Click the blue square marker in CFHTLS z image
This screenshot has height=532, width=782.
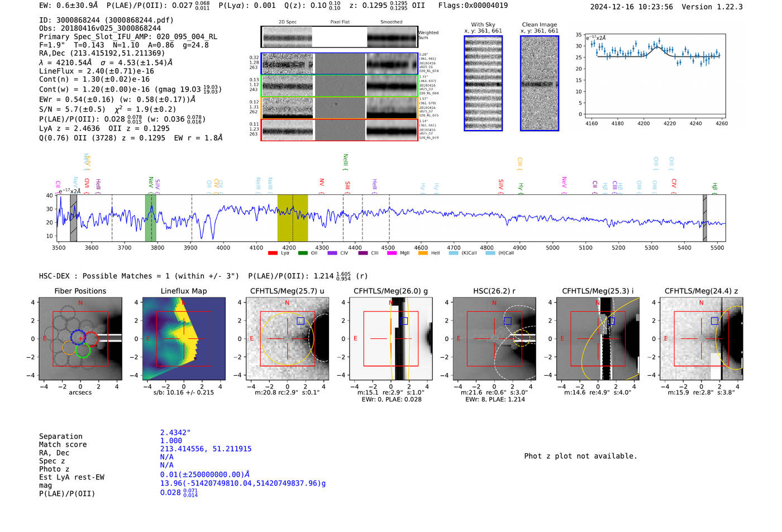coord(714,321)
